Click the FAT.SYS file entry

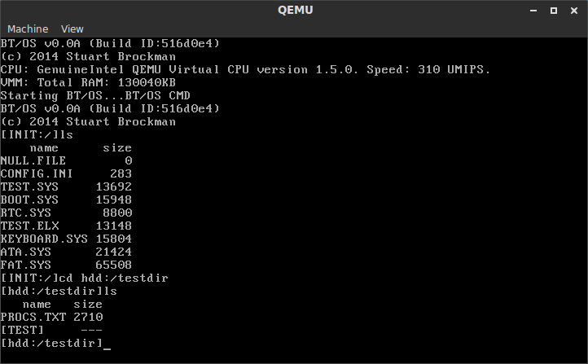coord(25,265)
